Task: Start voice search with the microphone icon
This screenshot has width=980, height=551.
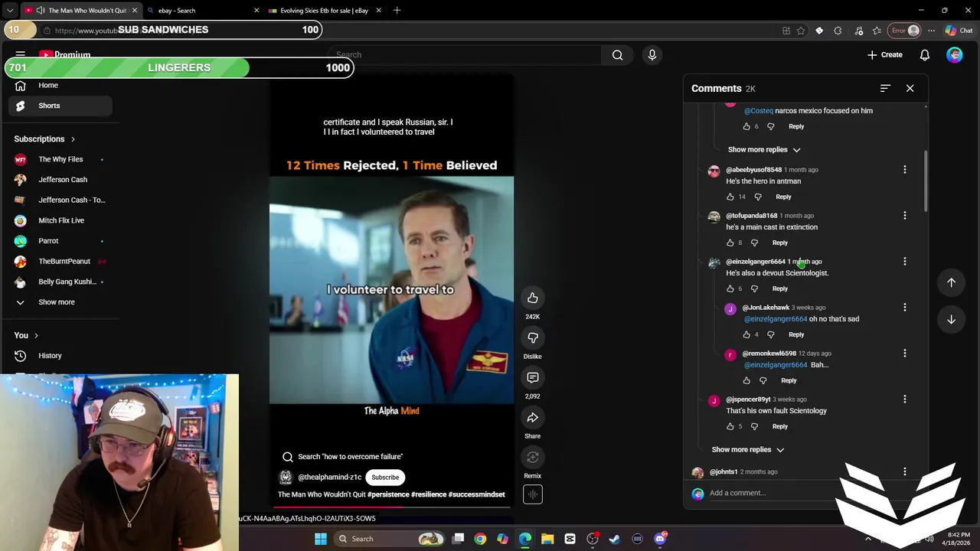Action: (x=652, y=55)
